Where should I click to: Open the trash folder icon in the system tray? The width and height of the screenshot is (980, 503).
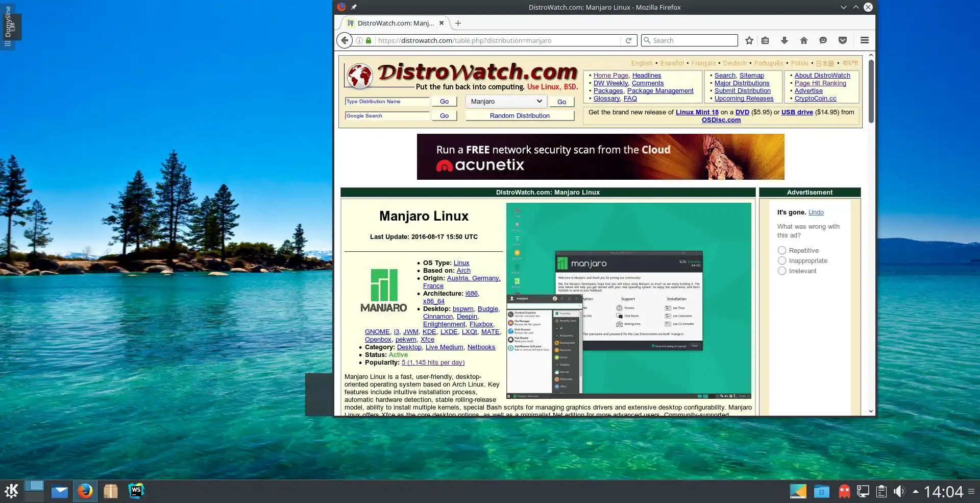[x=822, y=491]
